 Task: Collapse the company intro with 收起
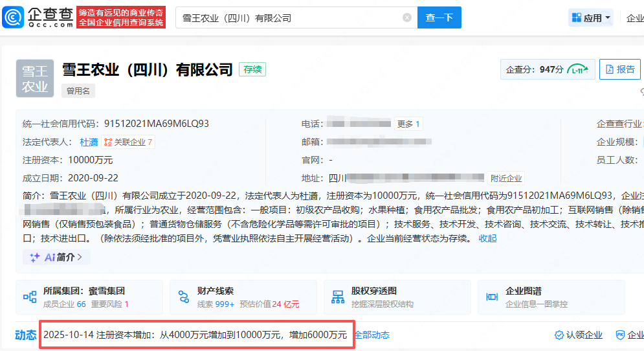[x=487, y=238]
